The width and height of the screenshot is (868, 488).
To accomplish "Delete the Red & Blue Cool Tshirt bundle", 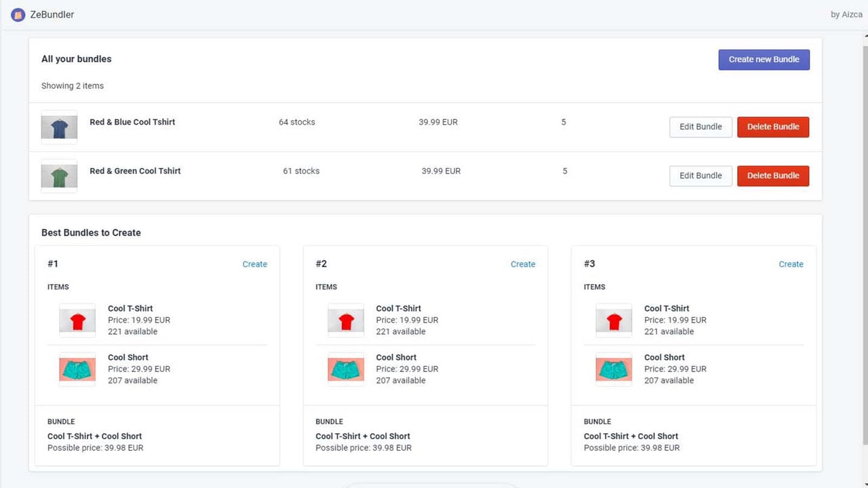I will pyautogui.click(x=773, y=127).
